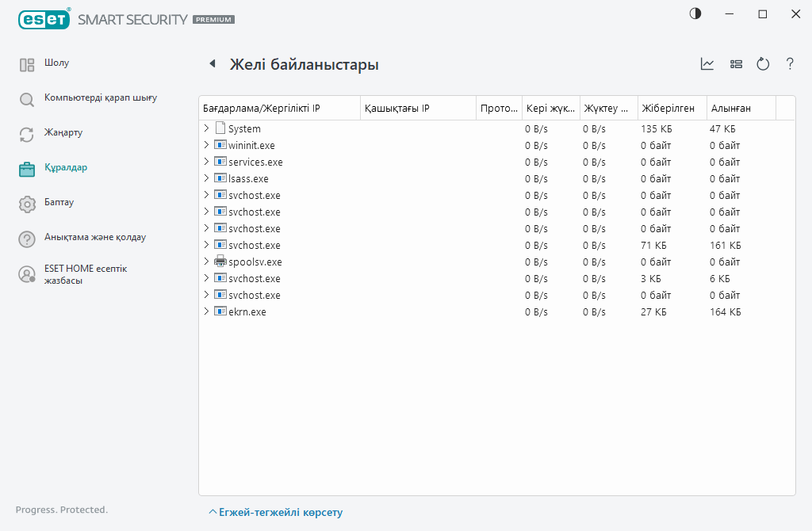This screenshot has height=531, width=812.
Task: Open help via the question mark icon
Action: 790,64
